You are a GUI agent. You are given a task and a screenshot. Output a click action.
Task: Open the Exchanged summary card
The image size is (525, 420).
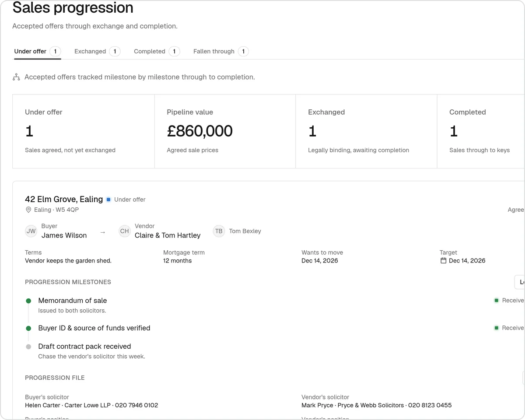tap(367, 131)
